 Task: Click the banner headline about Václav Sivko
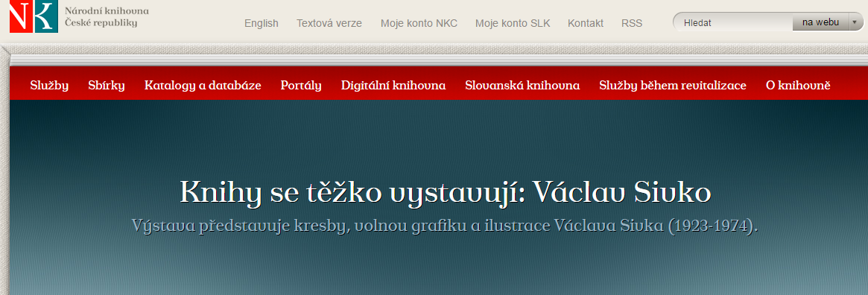tap(445, 193)
